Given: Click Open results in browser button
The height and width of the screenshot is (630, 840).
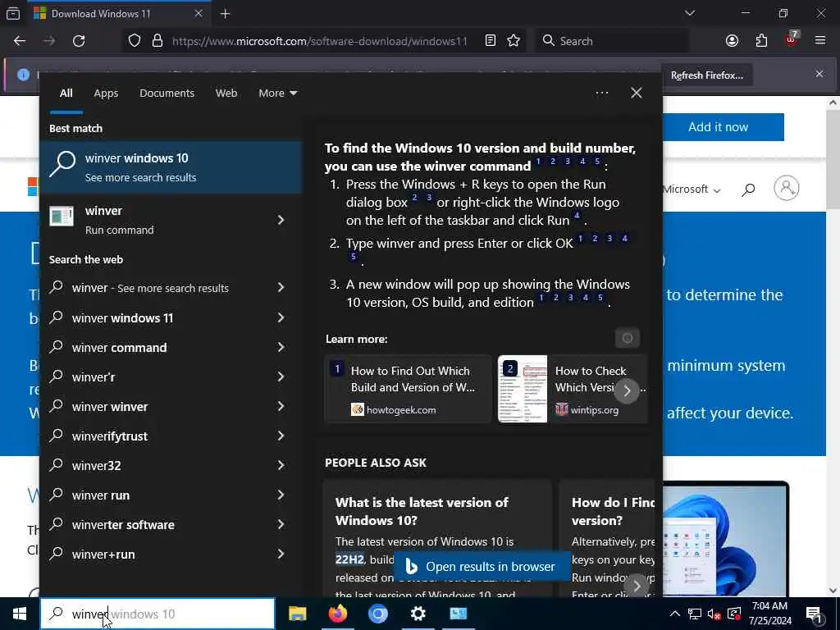Looking at the screenshot, I should 481,567.
